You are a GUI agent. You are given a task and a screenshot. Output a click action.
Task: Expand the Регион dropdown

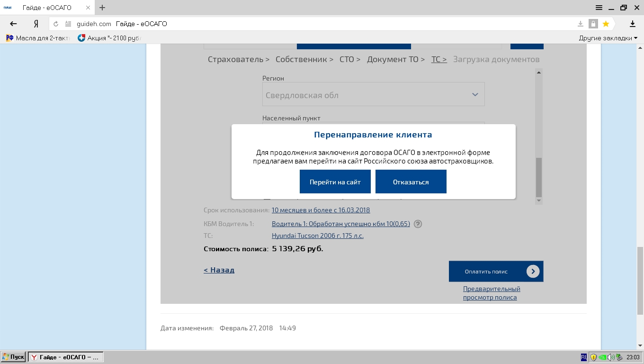point(475,95)
